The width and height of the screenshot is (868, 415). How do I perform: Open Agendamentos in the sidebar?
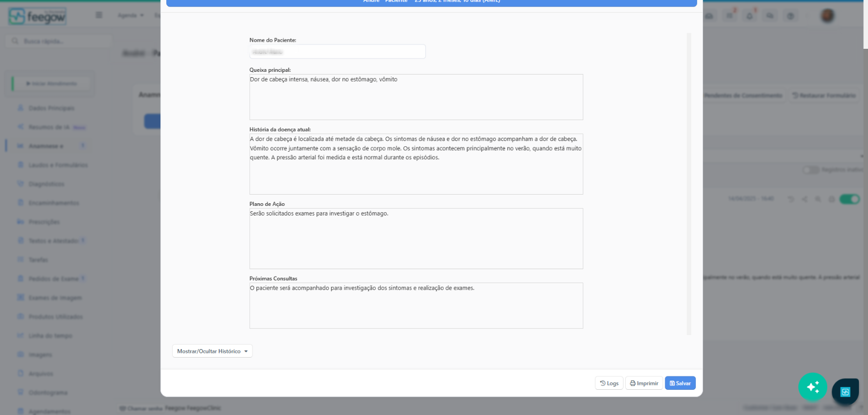[49, 411]
